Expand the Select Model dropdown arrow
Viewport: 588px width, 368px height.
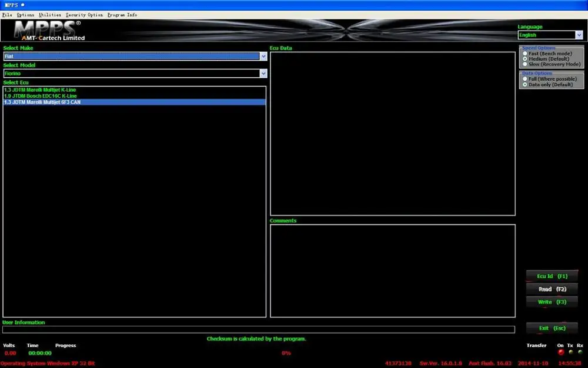[263, 74]
